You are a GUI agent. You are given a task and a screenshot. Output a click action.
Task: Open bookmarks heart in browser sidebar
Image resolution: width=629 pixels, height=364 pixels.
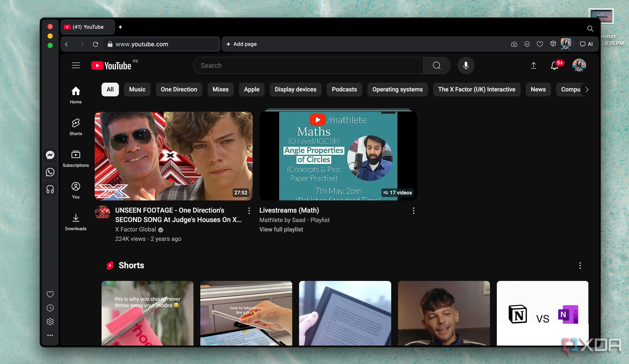pos(50,294)
